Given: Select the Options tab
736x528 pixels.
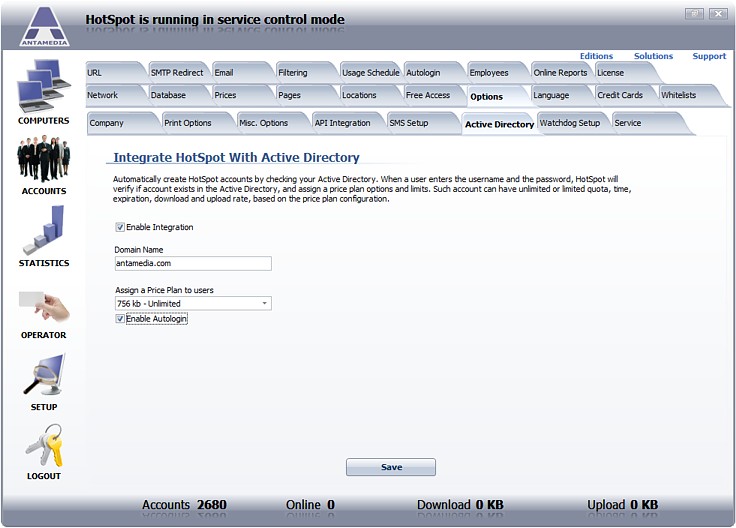Looking at the screenshot, I should click(496, 96).
